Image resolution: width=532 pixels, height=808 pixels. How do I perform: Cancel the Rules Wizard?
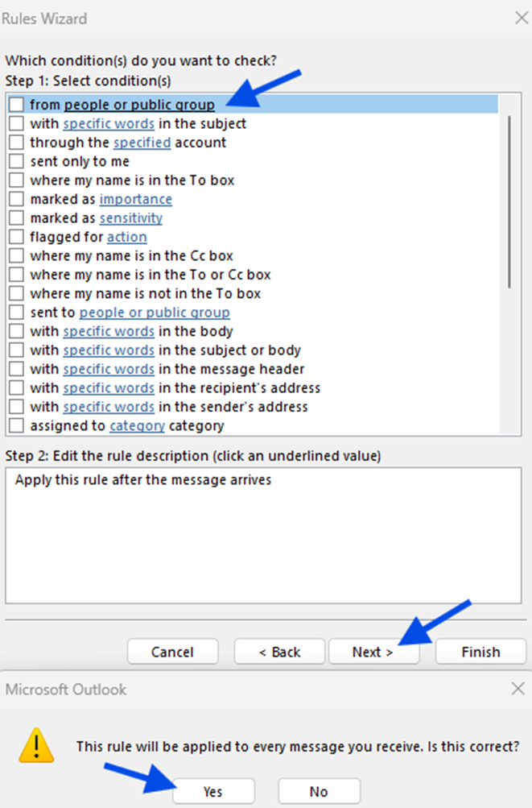coord(172,652)
